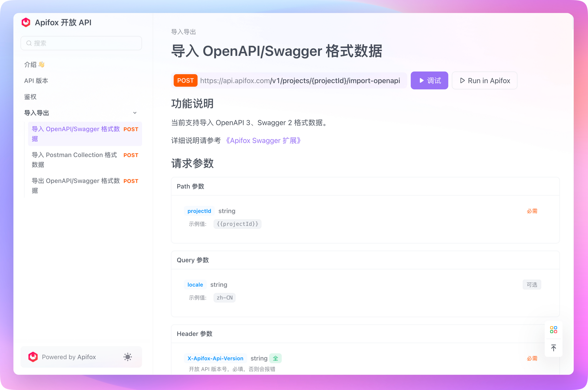Click the projectId parameter tag
Image resolution: width=588 pixels, height=390 pixels.
point(199,211)
